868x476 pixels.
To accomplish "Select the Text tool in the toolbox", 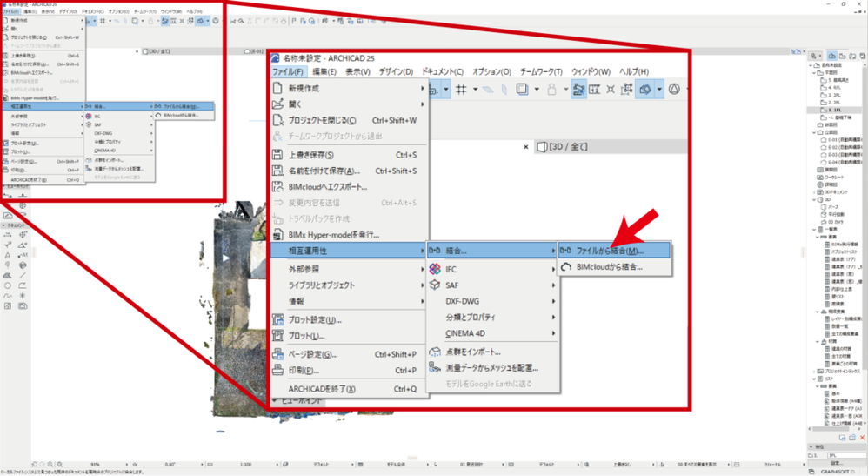I will (8, 256).
